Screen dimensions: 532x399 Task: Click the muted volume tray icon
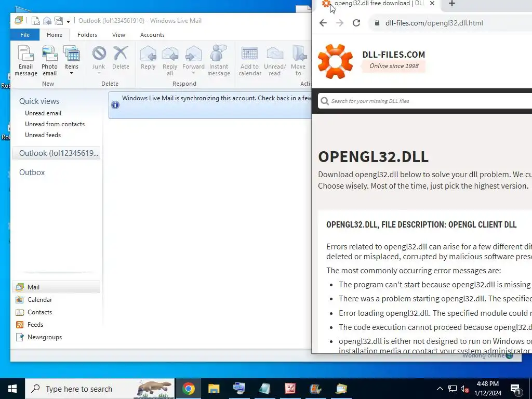[x=465, y=389]
